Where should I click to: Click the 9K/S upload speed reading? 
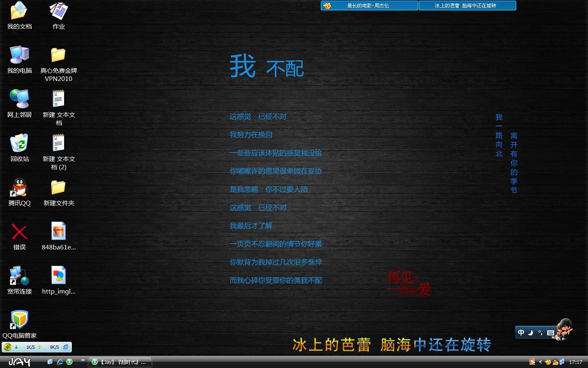click(x=54, y=347)
